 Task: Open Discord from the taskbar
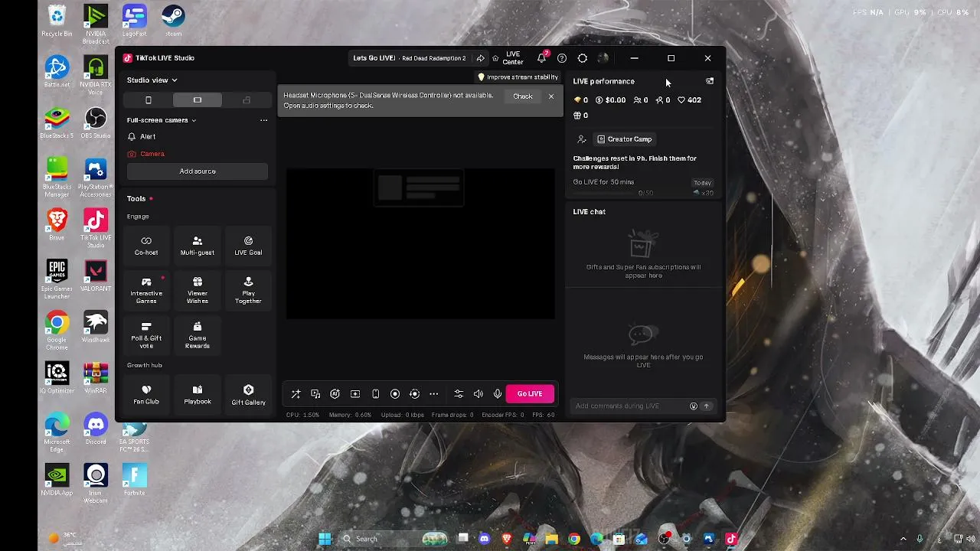[485, 539]
